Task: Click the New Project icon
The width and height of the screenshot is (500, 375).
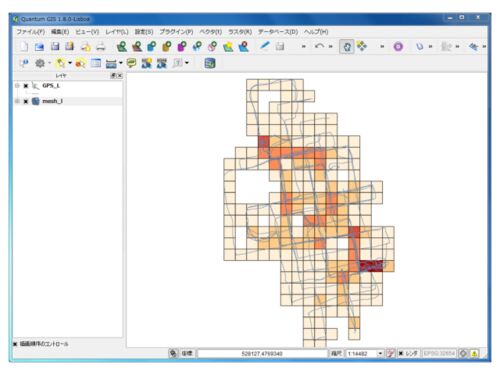Action: point(24,46)
